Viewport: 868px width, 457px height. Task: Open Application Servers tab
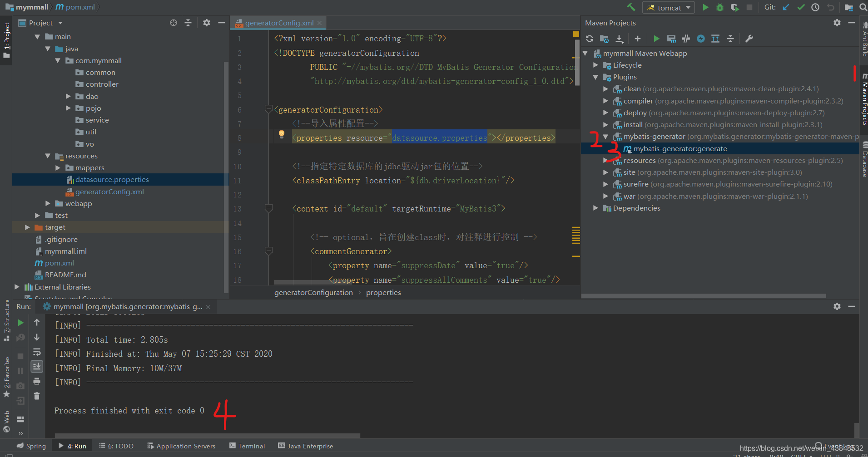(181, 446)
